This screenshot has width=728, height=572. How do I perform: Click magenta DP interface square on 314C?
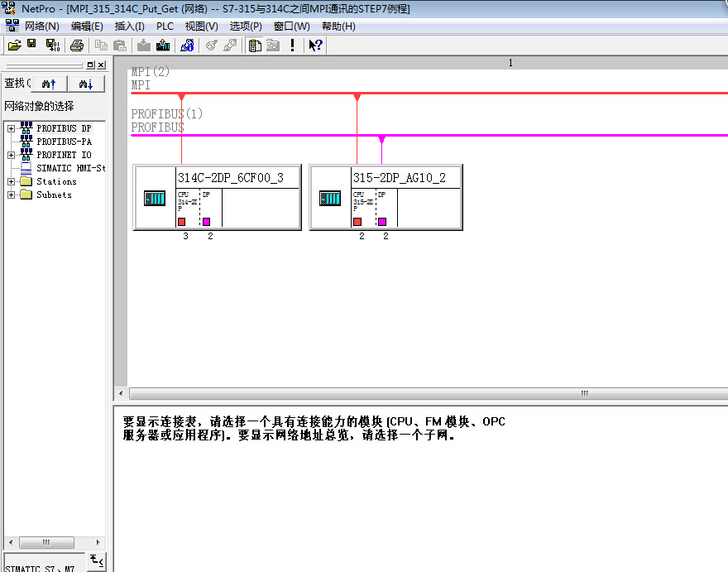[206, 222]
